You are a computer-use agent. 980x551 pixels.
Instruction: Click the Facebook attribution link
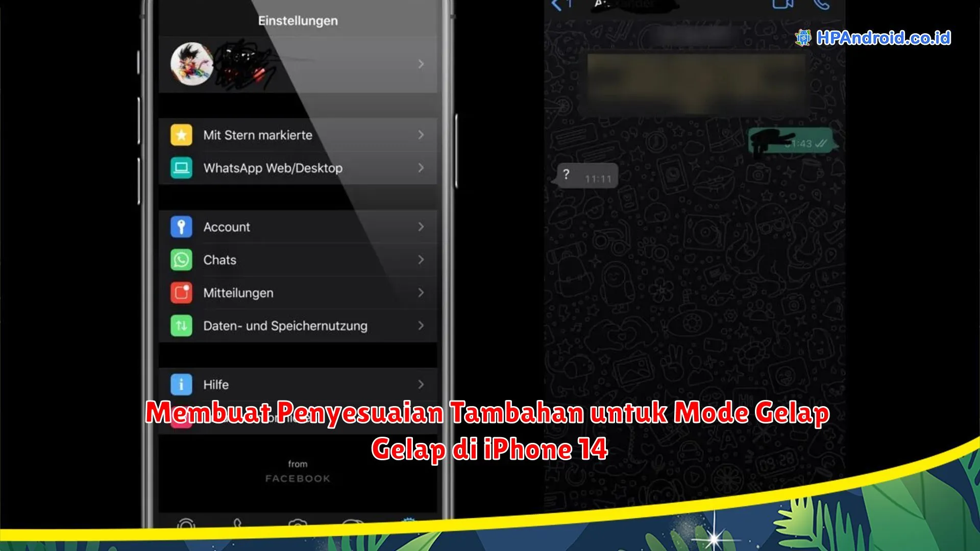pyautogui.click(x=298, y=479)
